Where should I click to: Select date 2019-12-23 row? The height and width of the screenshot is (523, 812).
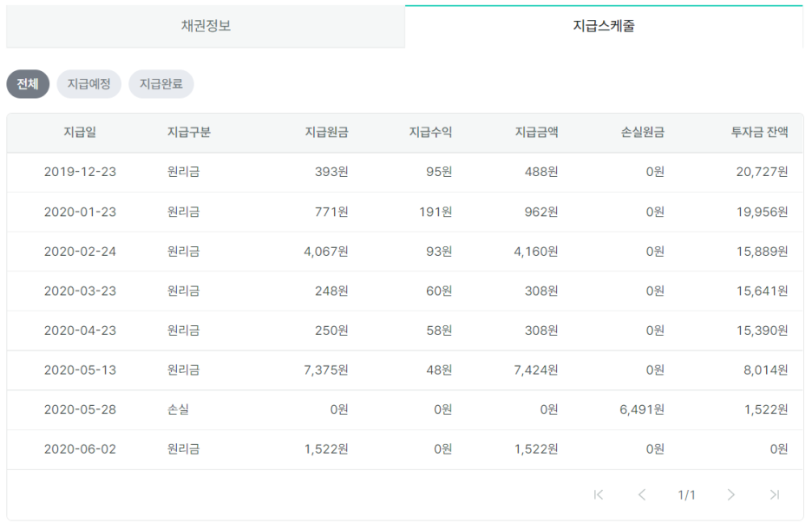[x=405, y=172]
